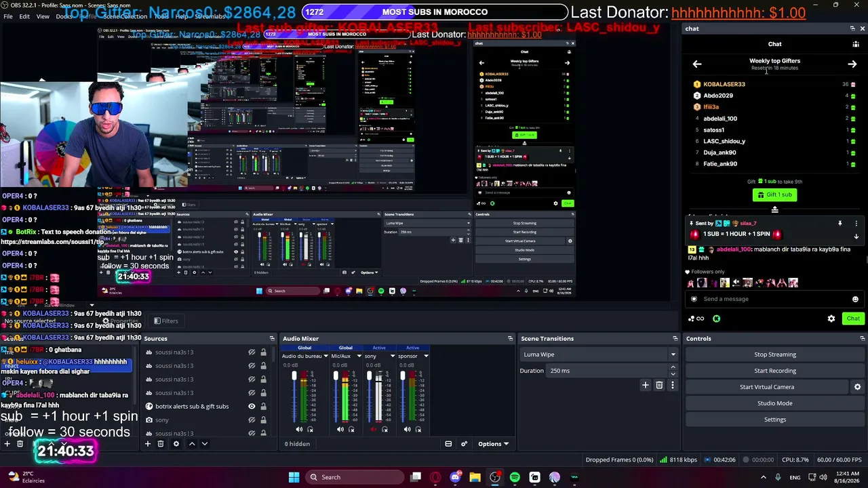Mute the Mic/Aux speaker icon

tap(340, 429)
